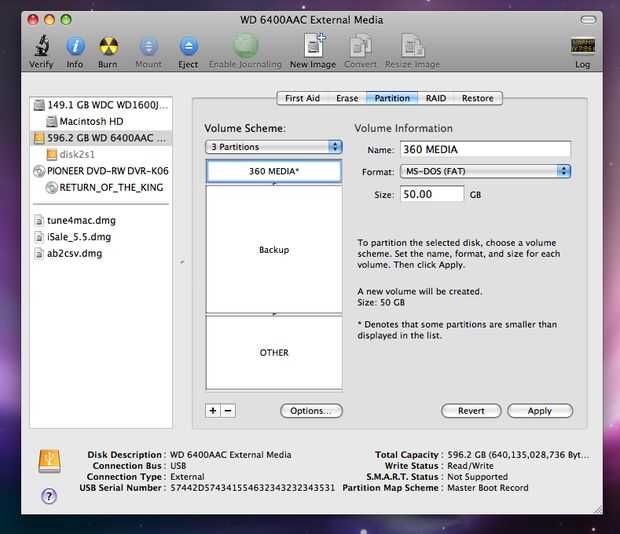Select iSale_5.5.dmg image
Viewport: 620px width, 534px height.
pos(101,237)
